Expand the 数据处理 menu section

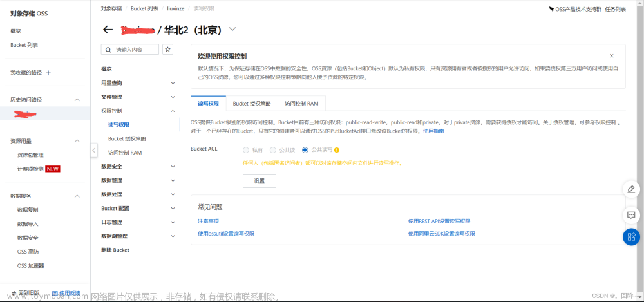point(173,194)
